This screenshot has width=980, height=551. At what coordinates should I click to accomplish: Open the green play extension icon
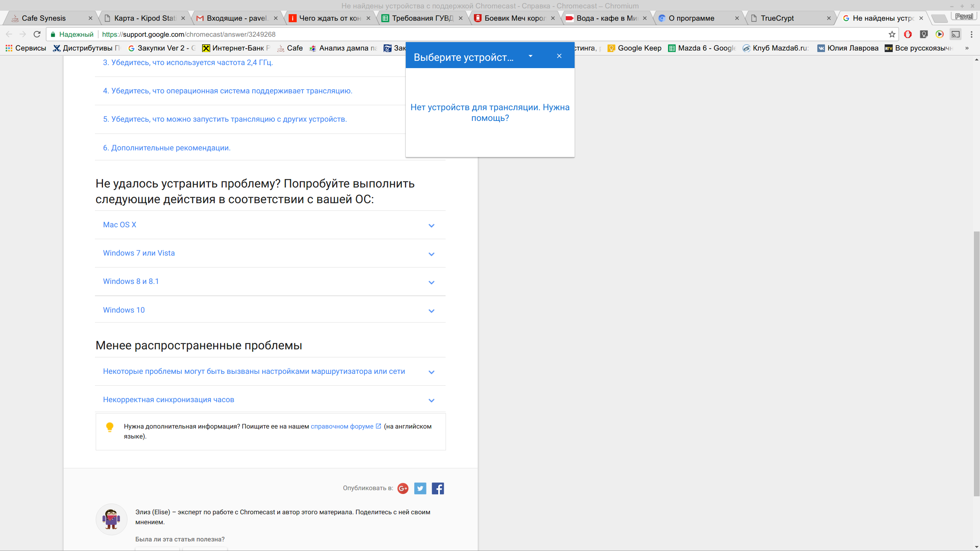pos(939,34)
